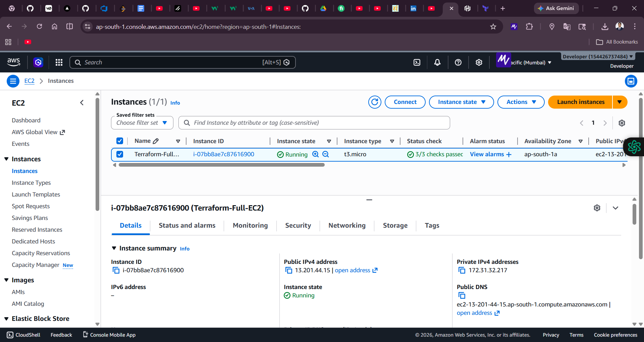
Task: Sort by Instance state column arrow
Action: [x=329, y=141]
